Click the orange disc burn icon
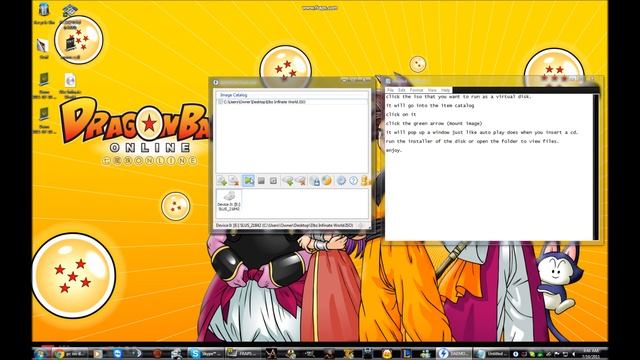The image size is (640, 360). pyautogui.click(x=327, y=180)
